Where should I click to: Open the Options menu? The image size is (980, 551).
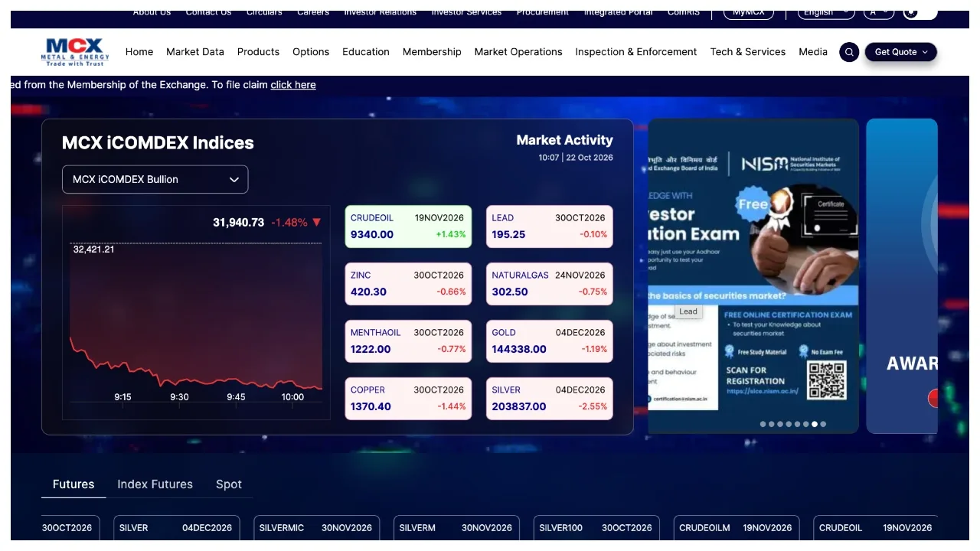(x=311, y=52)
